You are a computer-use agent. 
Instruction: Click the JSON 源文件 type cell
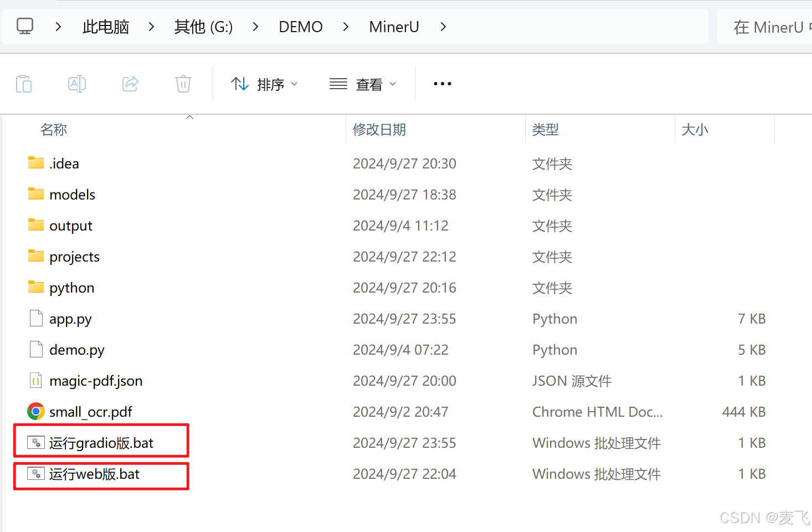click(x=572, y=381)
